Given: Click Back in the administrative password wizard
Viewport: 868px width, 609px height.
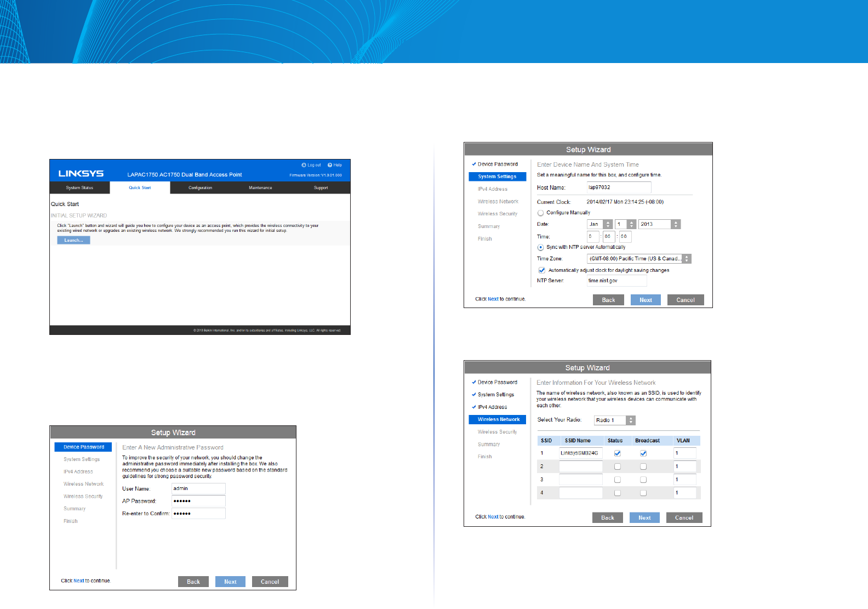Looking at the screenshot, I should pos(193,582).
